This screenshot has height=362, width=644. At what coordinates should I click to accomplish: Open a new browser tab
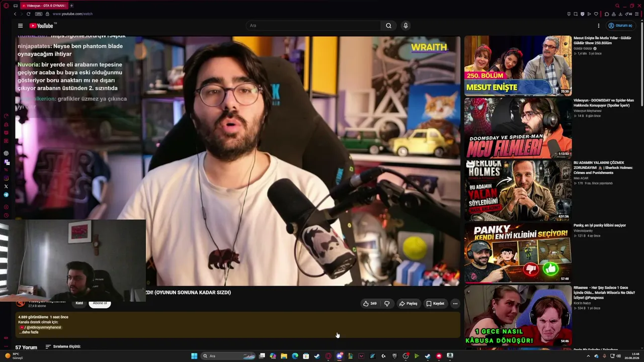pyautogui.click(x=71, y=6)
